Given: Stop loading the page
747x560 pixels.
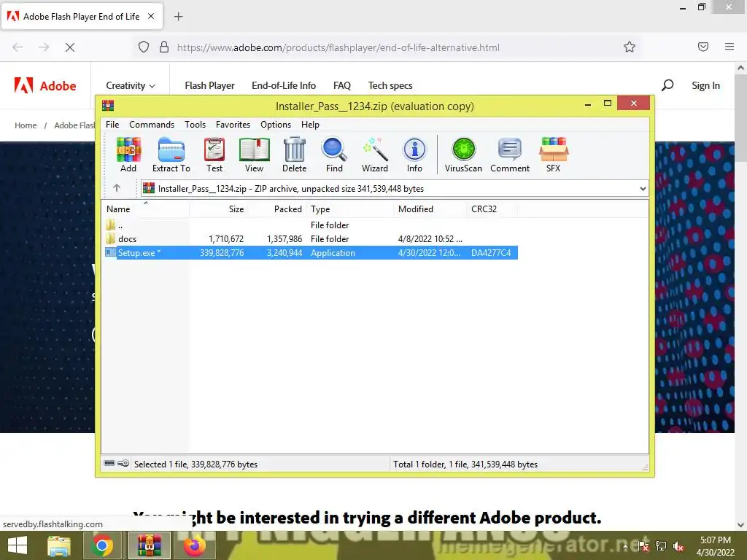Looking at the screenshot, I should pyautogui.click(x=69, y=47).
